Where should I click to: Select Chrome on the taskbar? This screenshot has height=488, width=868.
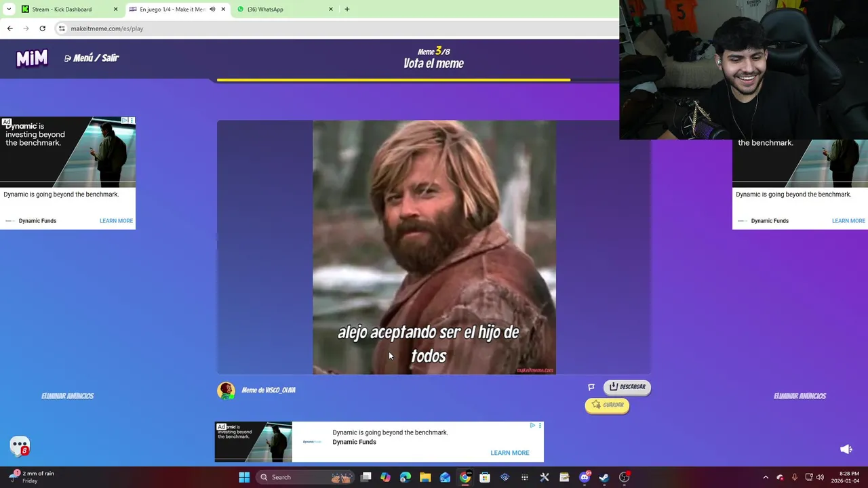(x=465, y=477)
